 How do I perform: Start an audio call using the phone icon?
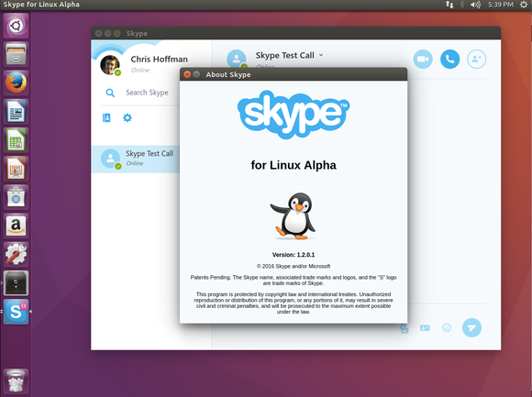tap(449, 59)
